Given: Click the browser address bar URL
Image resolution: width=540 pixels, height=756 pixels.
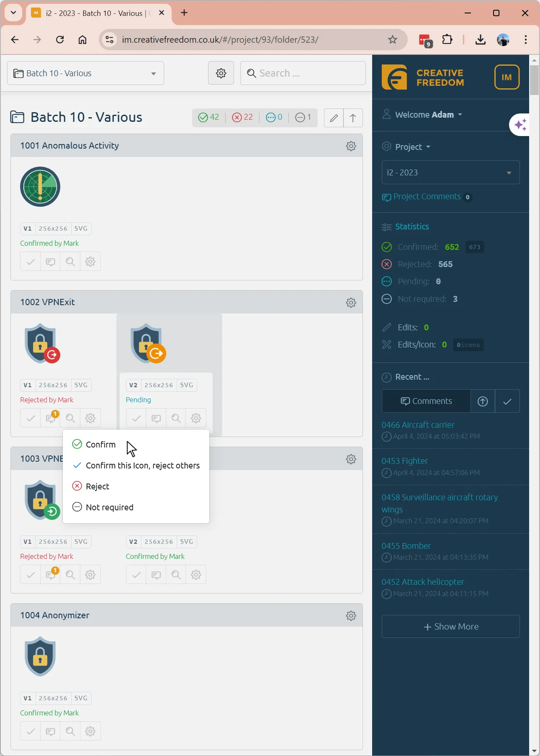Looking at the screenshot, I should [x=220, y=39].
